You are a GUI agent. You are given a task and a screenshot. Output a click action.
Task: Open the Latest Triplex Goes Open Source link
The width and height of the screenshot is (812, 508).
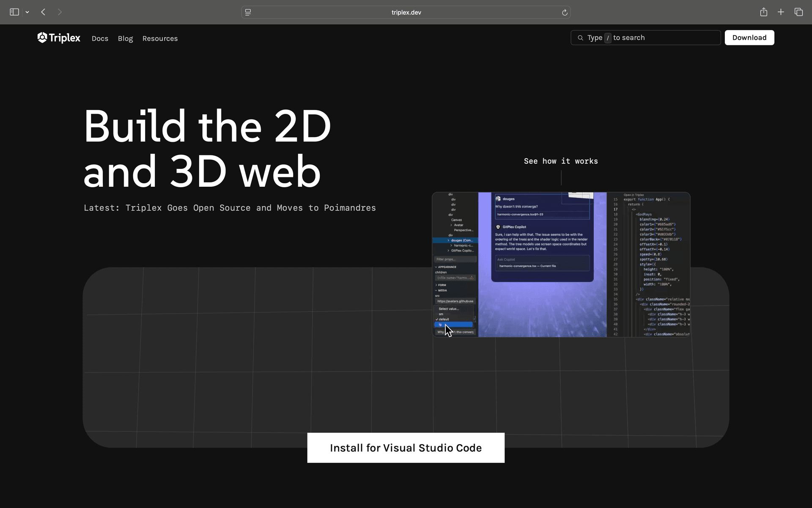(230, 208)
